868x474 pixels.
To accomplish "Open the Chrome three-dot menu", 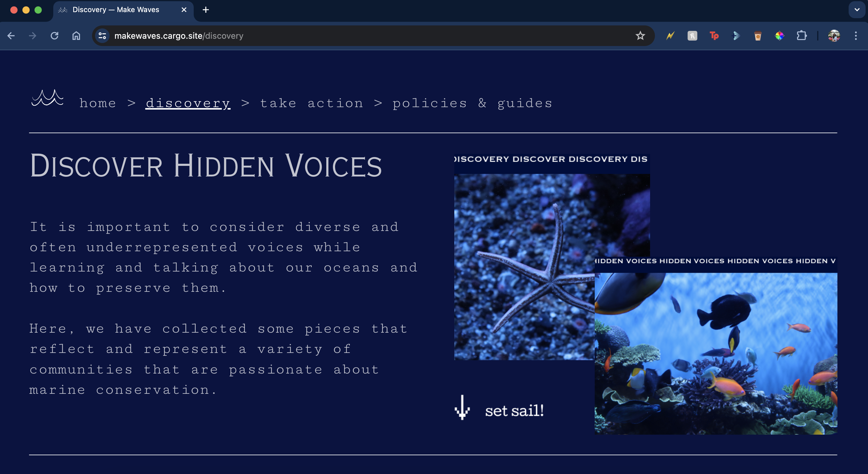I will 856,36.
